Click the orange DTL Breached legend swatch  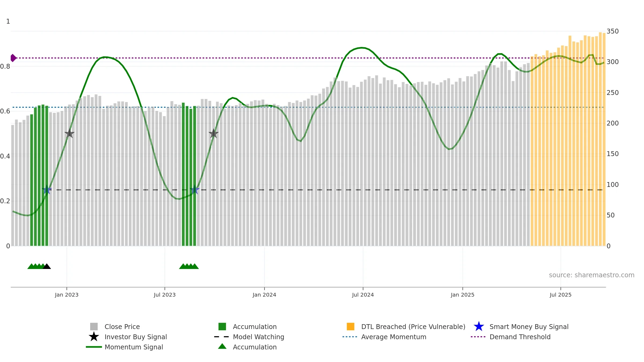(350, 327)
